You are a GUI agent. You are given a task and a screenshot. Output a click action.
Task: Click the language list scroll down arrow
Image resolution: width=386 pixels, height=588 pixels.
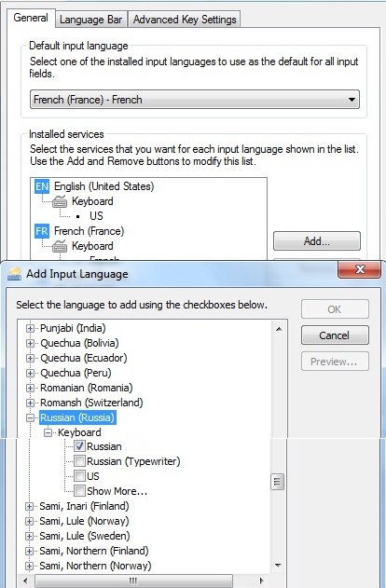point(279,565)
